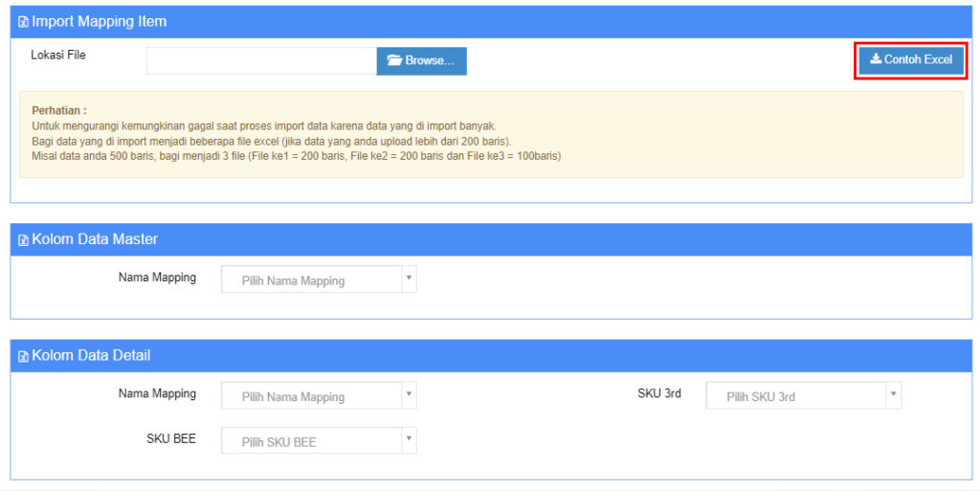Click the Import Mapping Item header icon

(x=24, y=22)
